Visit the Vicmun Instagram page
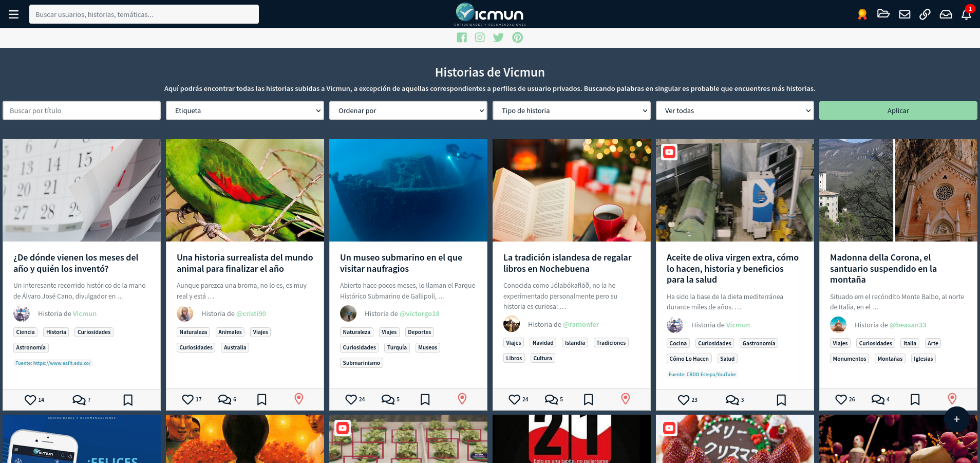 point(480,38)
